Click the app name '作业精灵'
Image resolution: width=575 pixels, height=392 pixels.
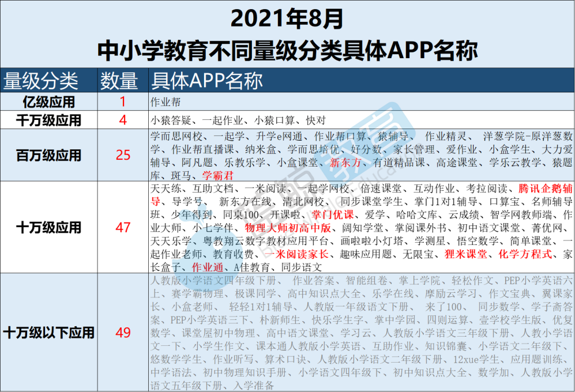click(x=446, y=137)
